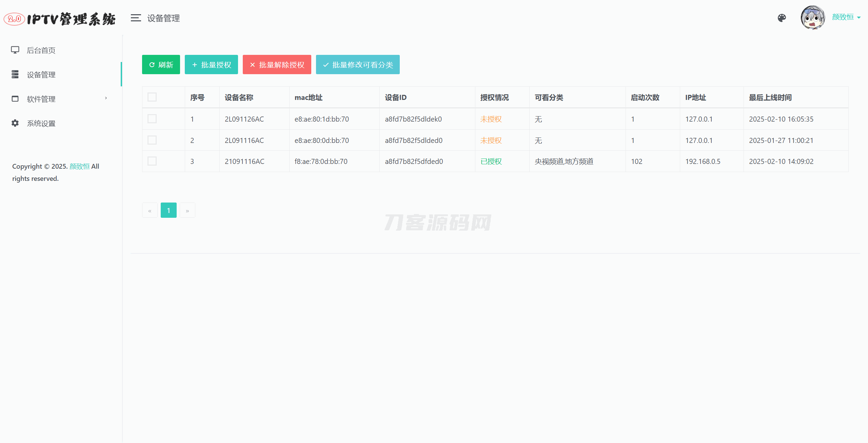
Task: Click the user avatar picture
Action: (x=812, y=18)
